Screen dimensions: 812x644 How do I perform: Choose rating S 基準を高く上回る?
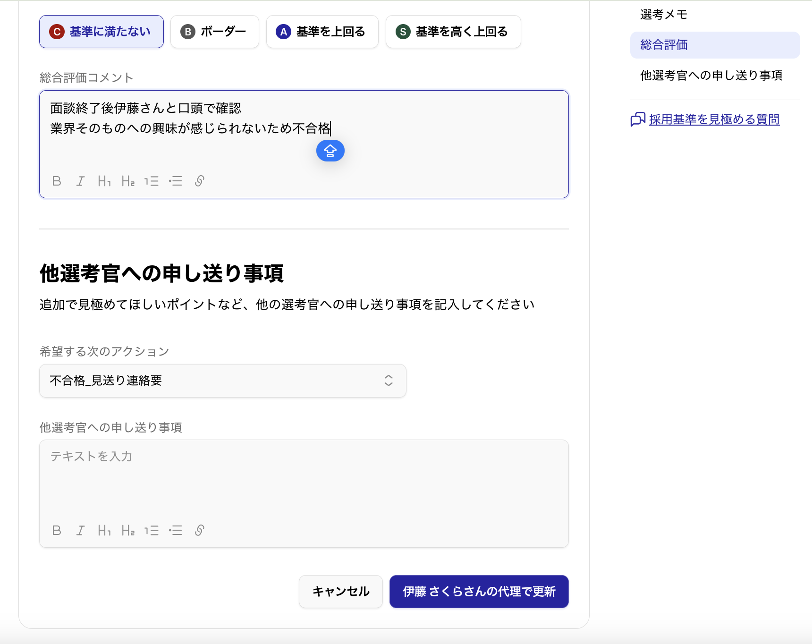453,32
